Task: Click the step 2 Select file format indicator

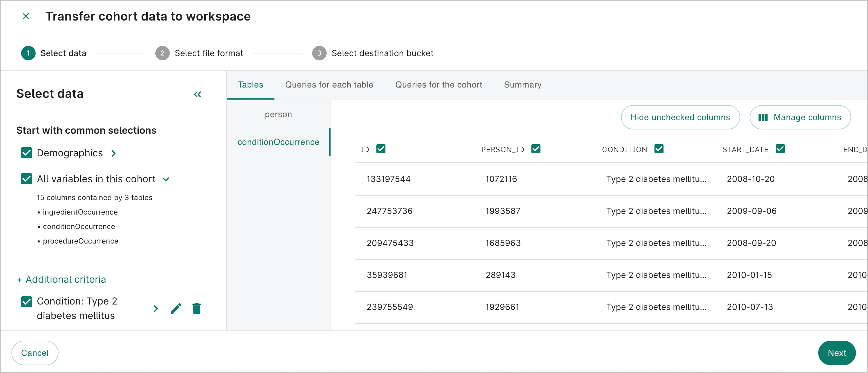Action: pyautogui.click(x=163, y=53)
